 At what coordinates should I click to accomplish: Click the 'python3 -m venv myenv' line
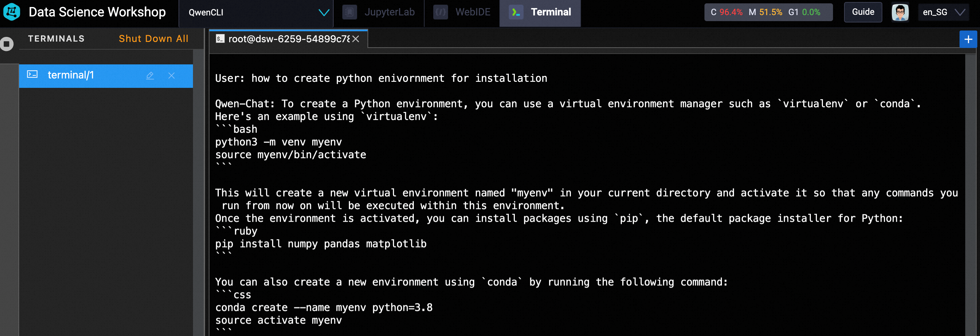[279, 142]
